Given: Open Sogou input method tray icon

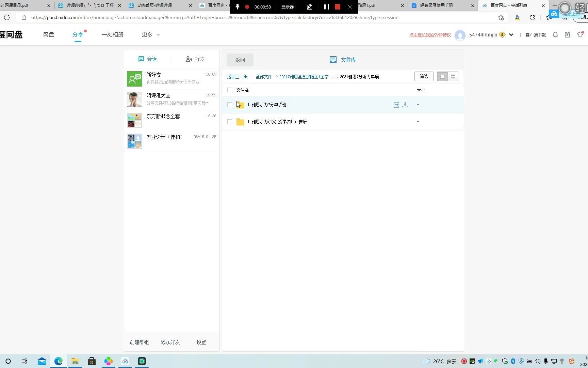Looking at the screenshot, I should 572,361.
